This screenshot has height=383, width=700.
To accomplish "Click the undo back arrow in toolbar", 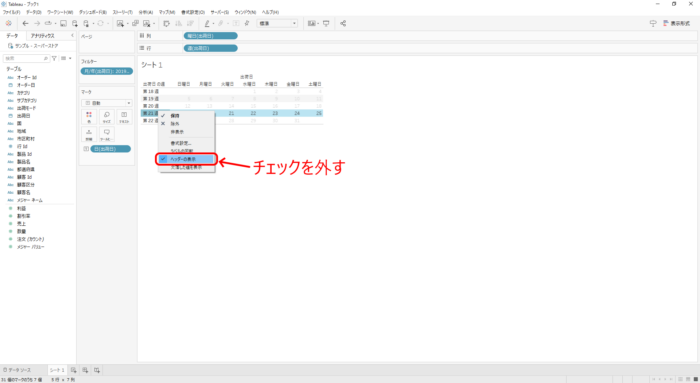I will 25,23.
